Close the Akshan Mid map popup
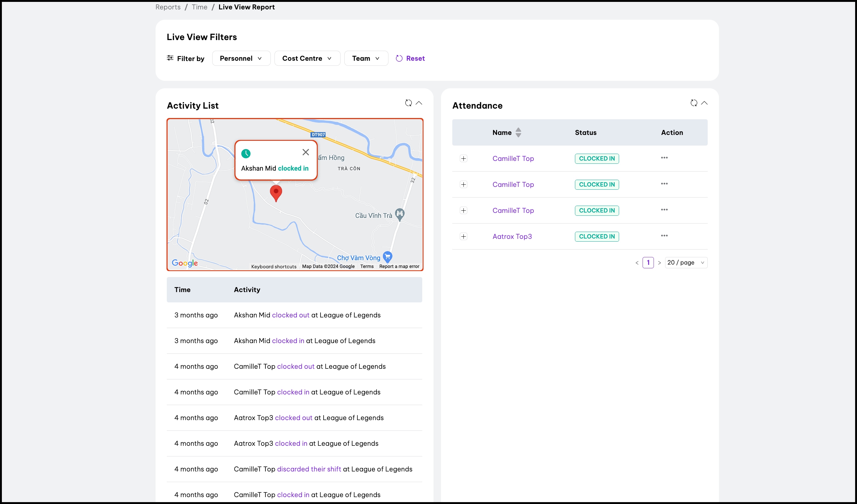This screenshot has width=857, height=504. pyautogui.click(x=305, y=152)
